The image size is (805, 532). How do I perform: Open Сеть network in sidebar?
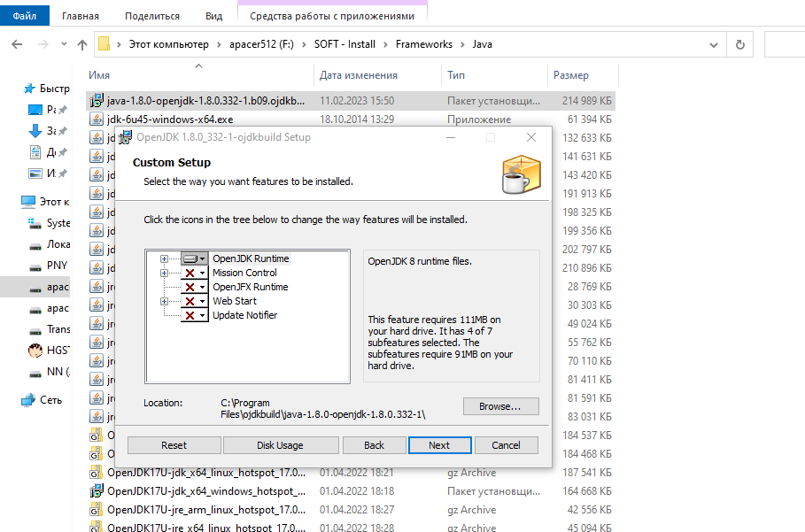click(x=43, y=400)
